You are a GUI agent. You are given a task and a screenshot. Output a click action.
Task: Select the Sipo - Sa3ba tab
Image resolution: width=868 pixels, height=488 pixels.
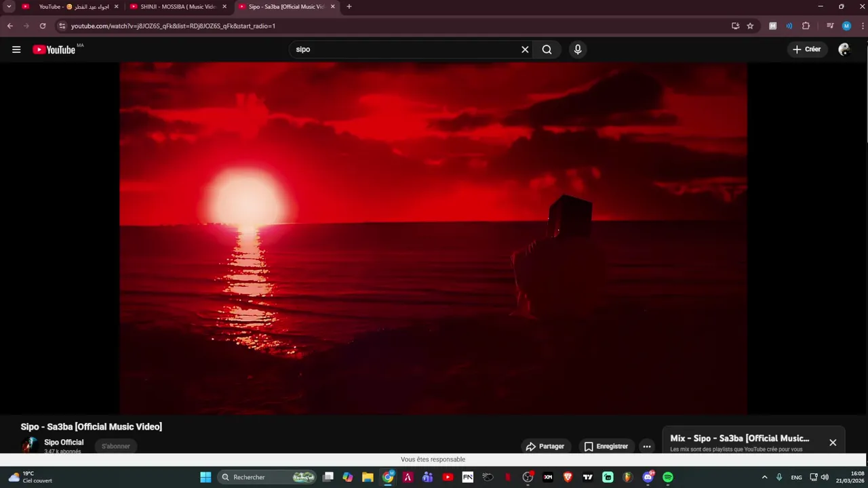(286, 7)
